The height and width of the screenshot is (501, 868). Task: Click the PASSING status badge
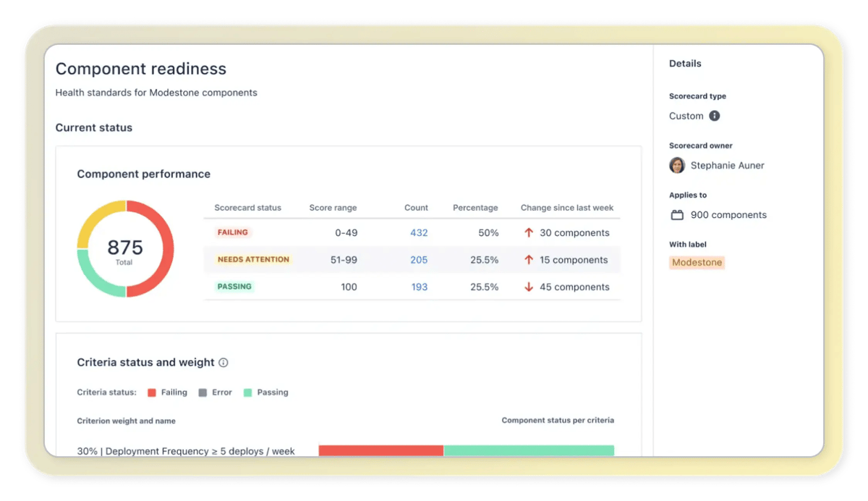(x=234, y=286)
